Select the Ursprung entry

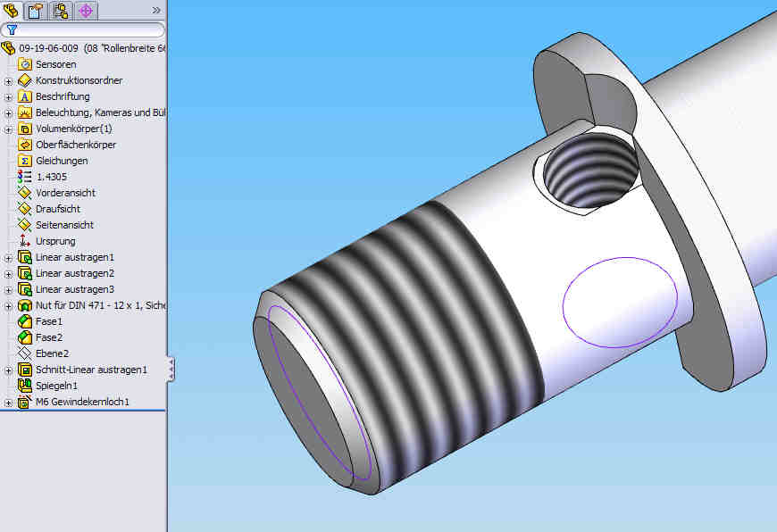click(x=55, y=241)
